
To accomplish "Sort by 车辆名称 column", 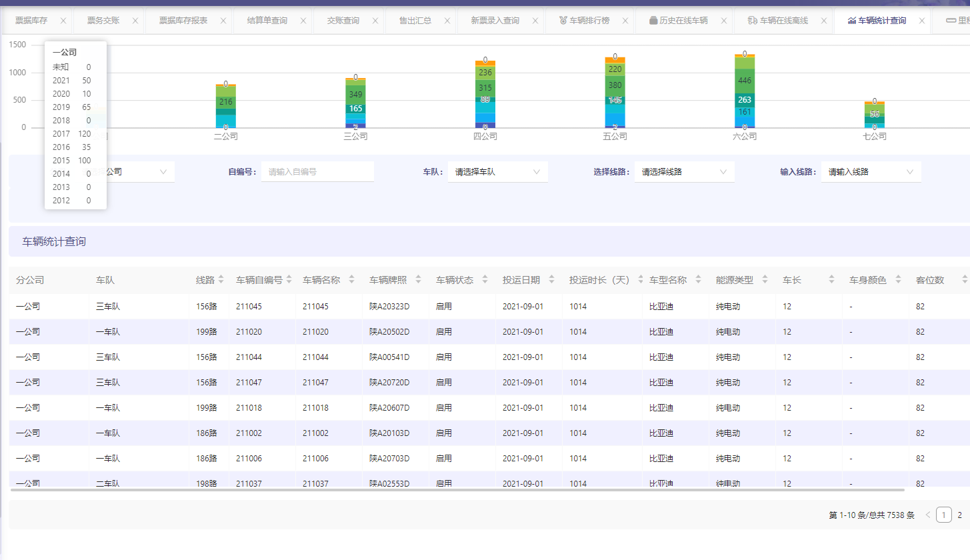I will (352, 280).
